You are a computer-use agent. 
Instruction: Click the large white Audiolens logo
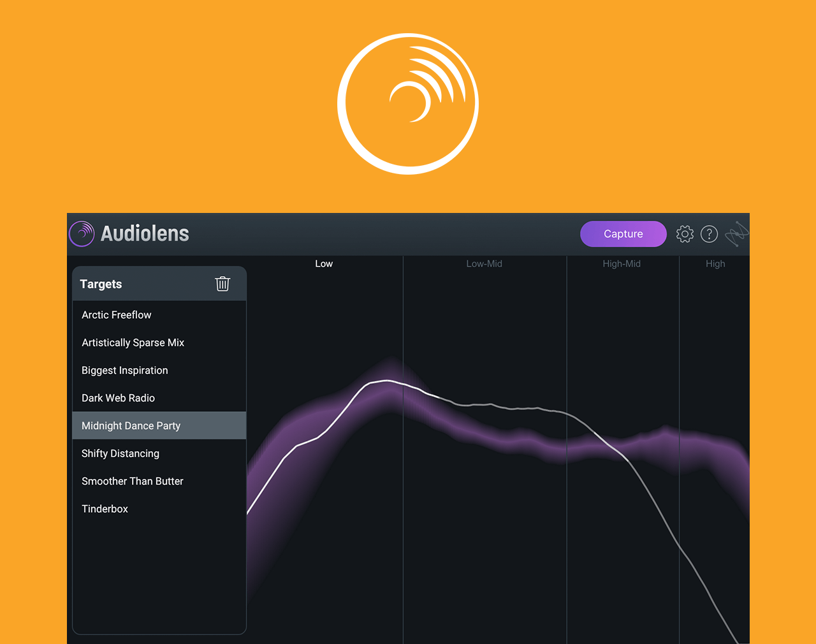pos(408,104)
